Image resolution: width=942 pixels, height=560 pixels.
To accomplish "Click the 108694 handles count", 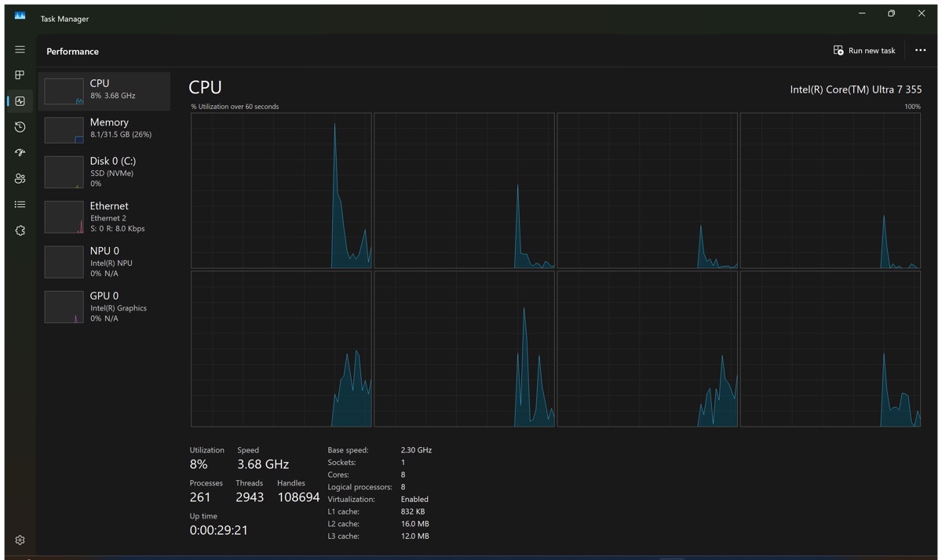I will [x=299, y=497].
